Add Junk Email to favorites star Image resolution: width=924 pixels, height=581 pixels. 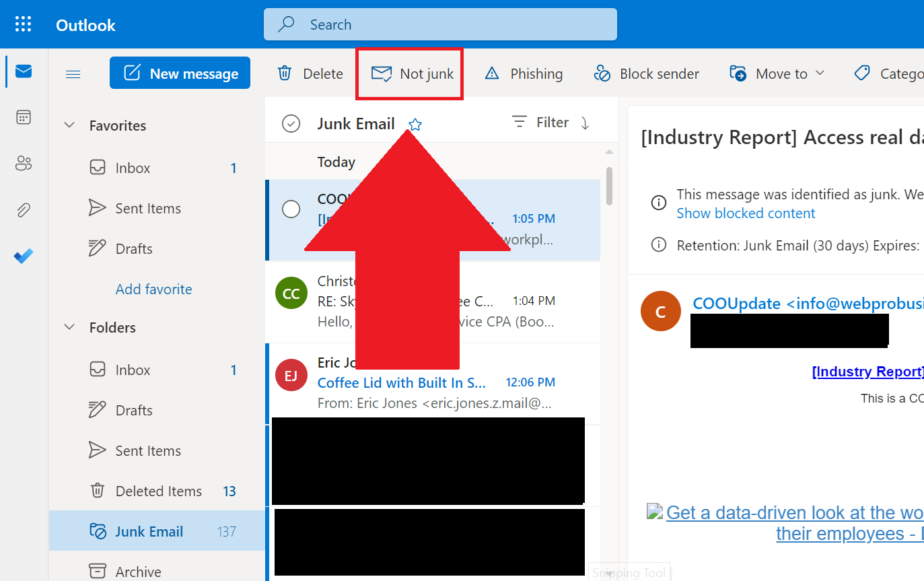click(x=415, y=125)
